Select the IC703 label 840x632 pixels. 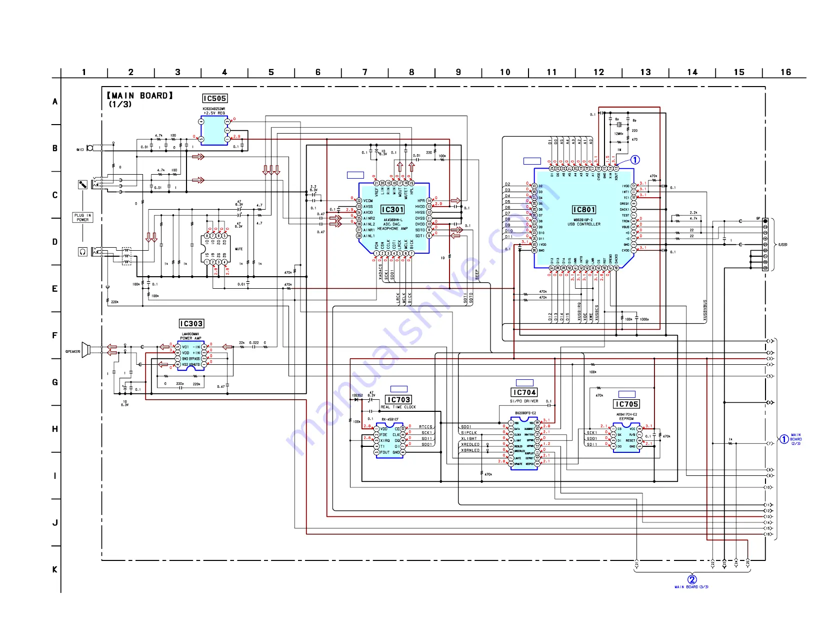(x=398, y=400)
